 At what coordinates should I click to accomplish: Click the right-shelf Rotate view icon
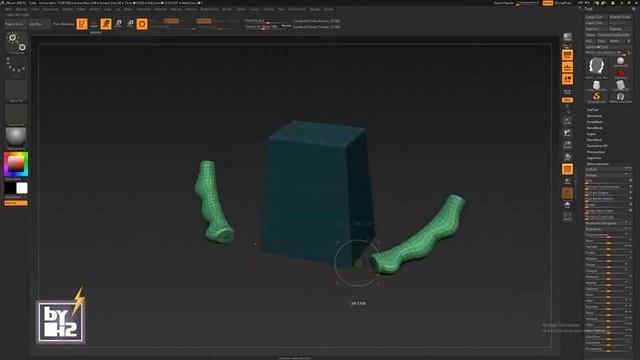[567, 157]
